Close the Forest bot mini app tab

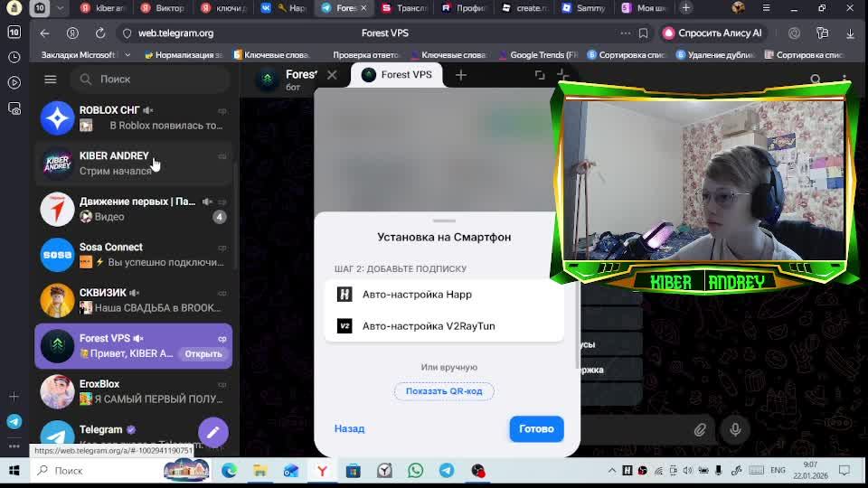tap(332, 75)
